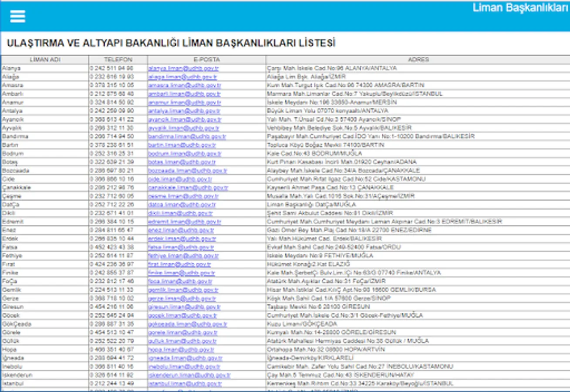Viewport: 570px width, 392px height.
Task: Select address İğneada-Demirköy/KIRKLARELİ
Action: point(310,358)
